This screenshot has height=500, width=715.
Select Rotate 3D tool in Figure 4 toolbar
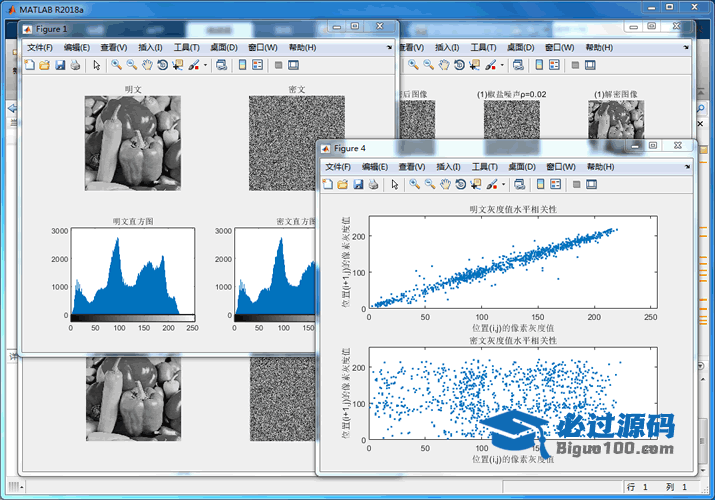[461, 184]
